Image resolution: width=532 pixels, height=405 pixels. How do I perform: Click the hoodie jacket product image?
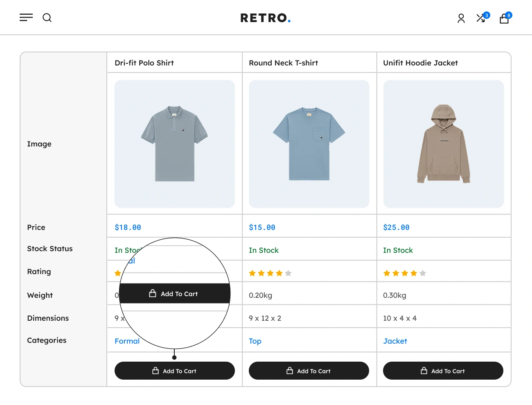tap(444, 144)
